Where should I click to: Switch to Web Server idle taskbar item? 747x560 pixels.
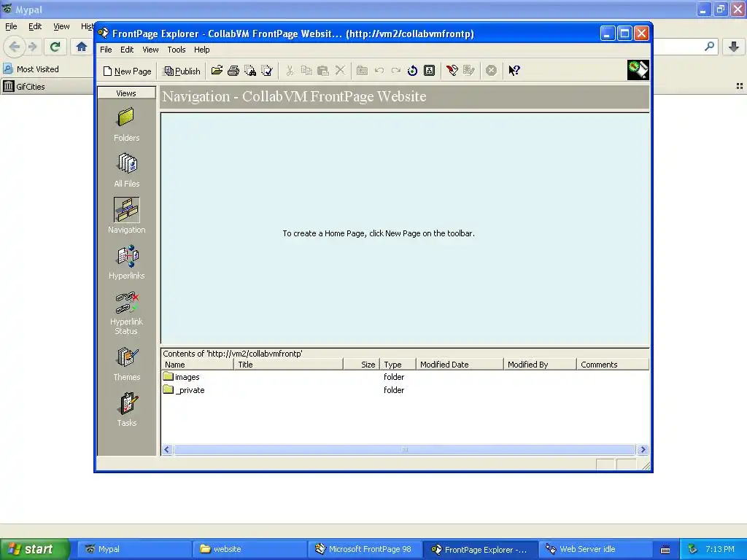click(x=595, y=549)
